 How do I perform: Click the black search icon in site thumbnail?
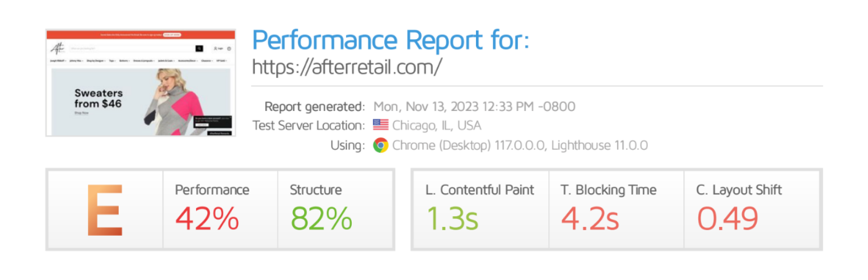point(199,48)
